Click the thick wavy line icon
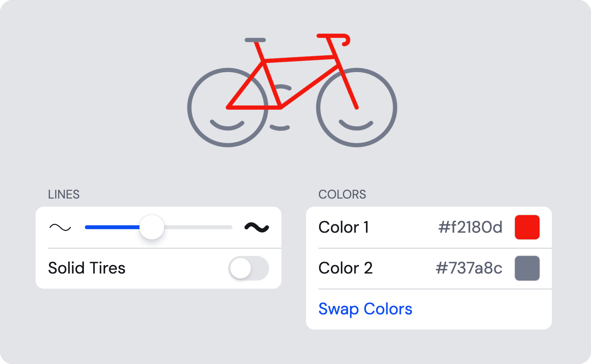591x364 pixels. pyautogui.click(x=257, y=227)
